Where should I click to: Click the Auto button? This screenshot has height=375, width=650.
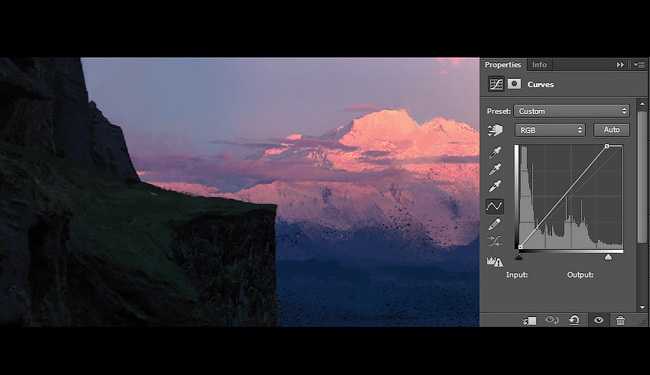(611, 130)
